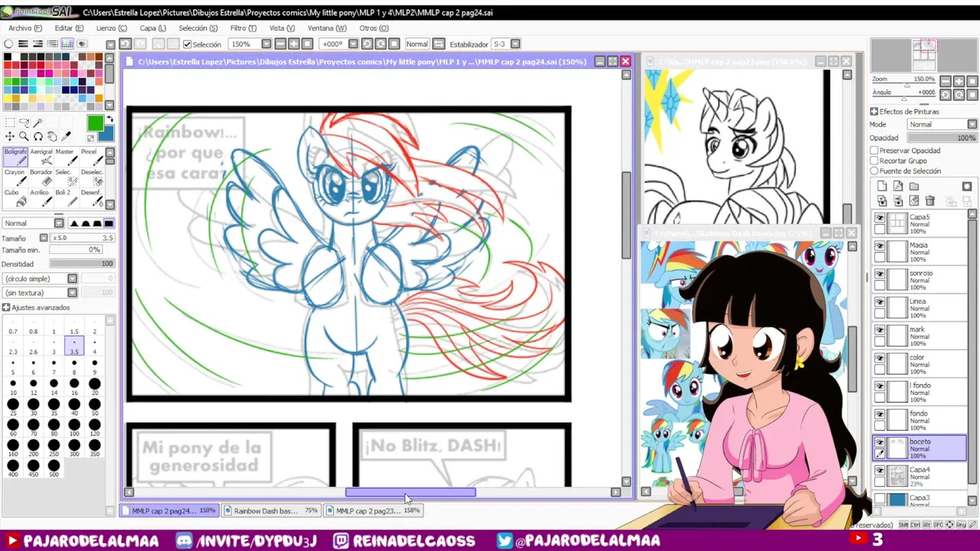The image size is (980, 551).
Task: Choose the rectangular selection tool
Action: (x=10, y=123)
